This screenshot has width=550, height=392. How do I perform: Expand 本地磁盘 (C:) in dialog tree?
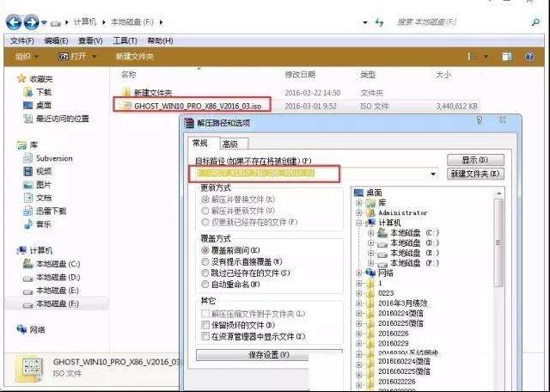click(x=370, y=233)
